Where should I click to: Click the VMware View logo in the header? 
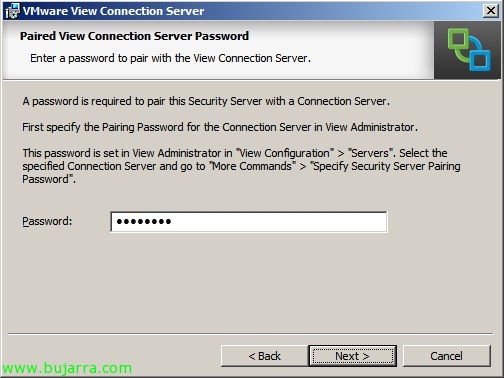469,50
